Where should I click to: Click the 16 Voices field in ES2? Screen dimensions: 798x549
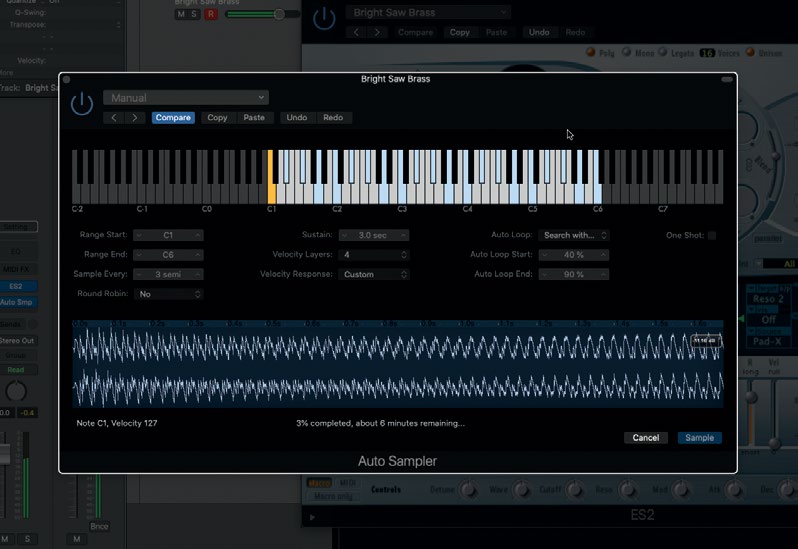point(707,53)
